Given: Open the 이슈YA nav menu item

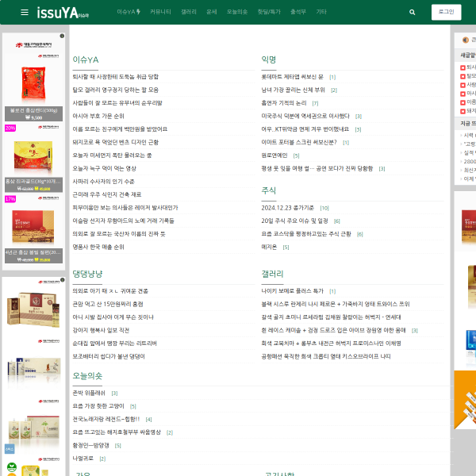Looking at the screenshot, I should pos(129,12).
